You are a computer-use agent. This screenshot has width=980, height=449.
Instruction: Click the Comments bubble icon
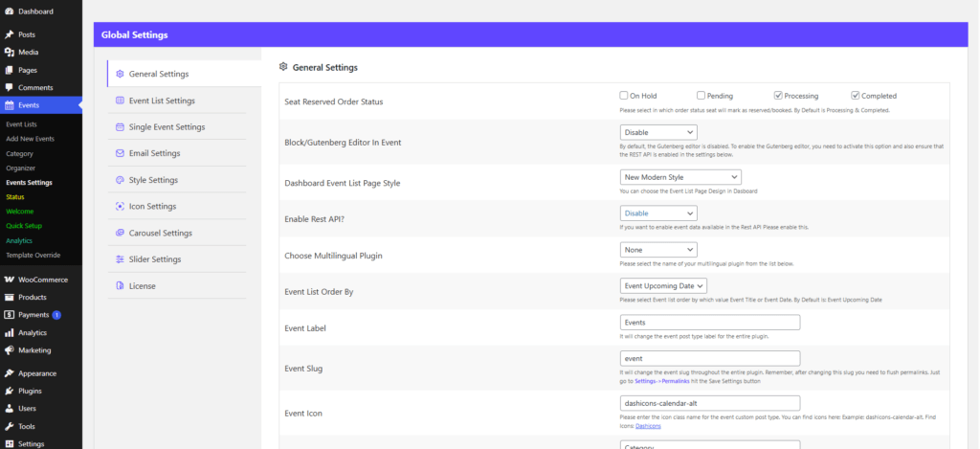pyautogui.click(x=9, y=87)
